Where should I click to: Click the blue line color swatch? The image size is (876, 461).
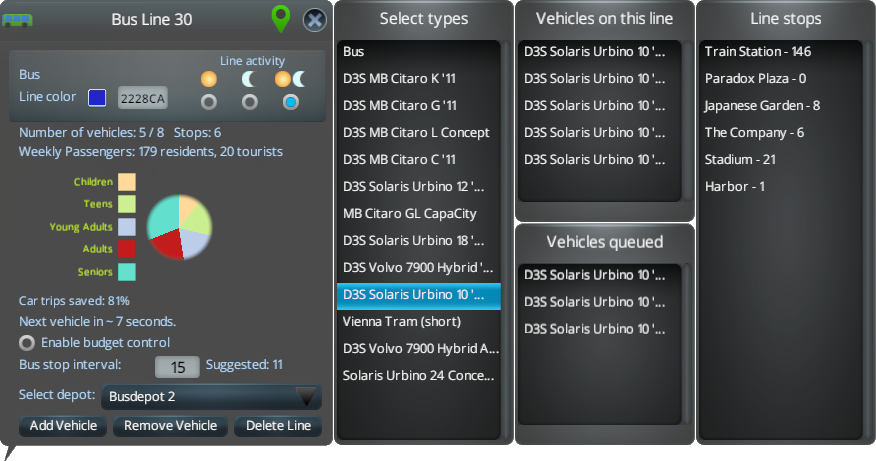pos(97,97)
